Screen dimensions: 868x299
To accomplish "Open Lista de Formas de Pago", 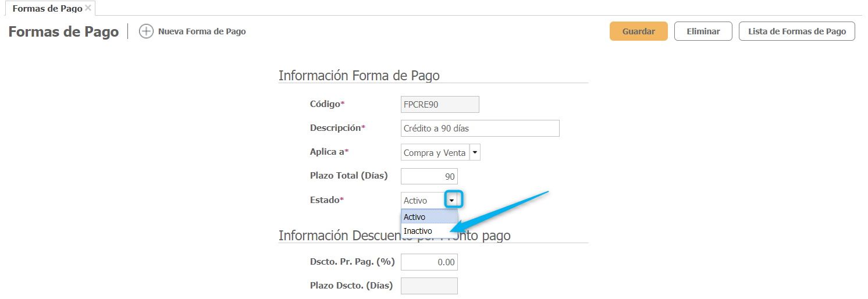I will coord(796,31).
